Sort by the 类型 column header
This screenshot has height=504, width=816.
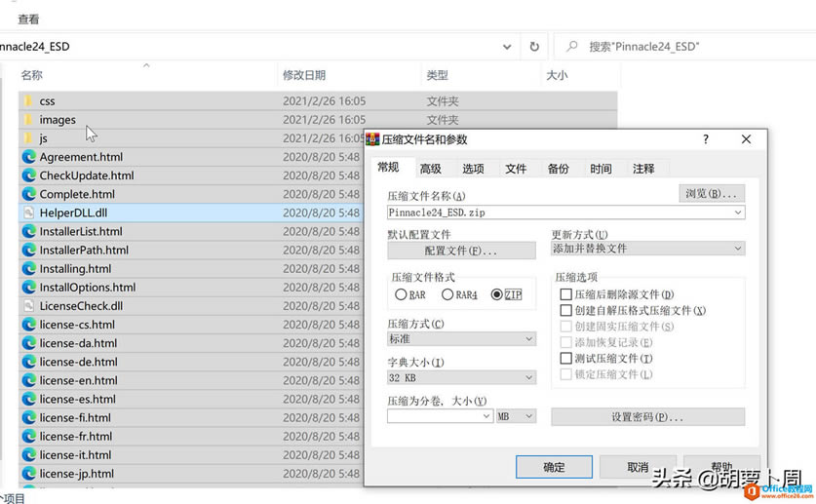[x=437, y=75]
